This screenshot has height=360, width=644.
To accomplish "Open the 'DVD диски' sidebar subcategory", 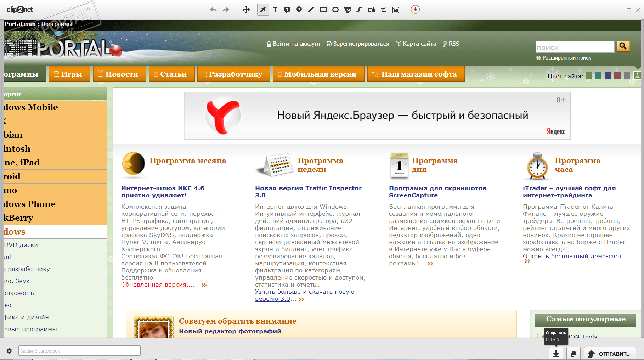I will click(21, 245).
